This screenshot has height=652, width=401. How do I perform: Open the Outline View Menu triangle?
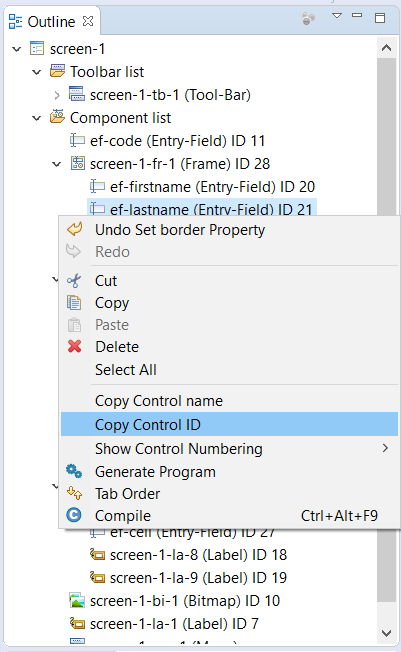tap(337, 16)
